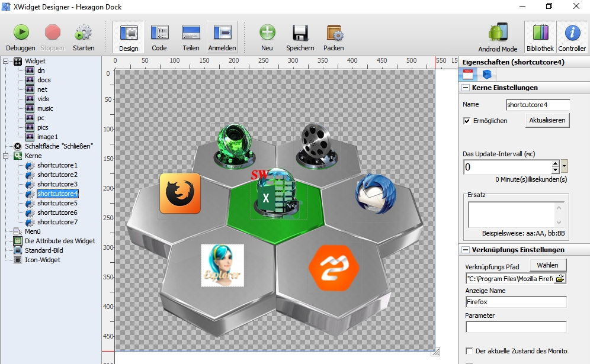This screenshot has height=364, width=590.
Task: Select the dn image item
Action: tap(41, 70)
